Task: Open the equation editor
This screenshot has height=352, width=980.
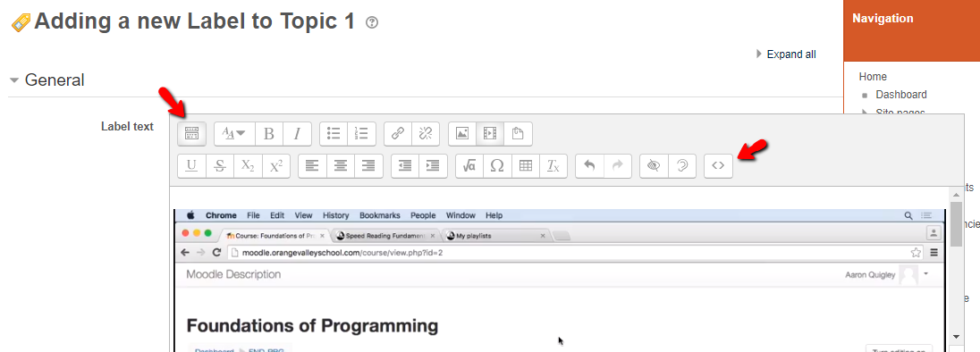Action: (469, 166)
